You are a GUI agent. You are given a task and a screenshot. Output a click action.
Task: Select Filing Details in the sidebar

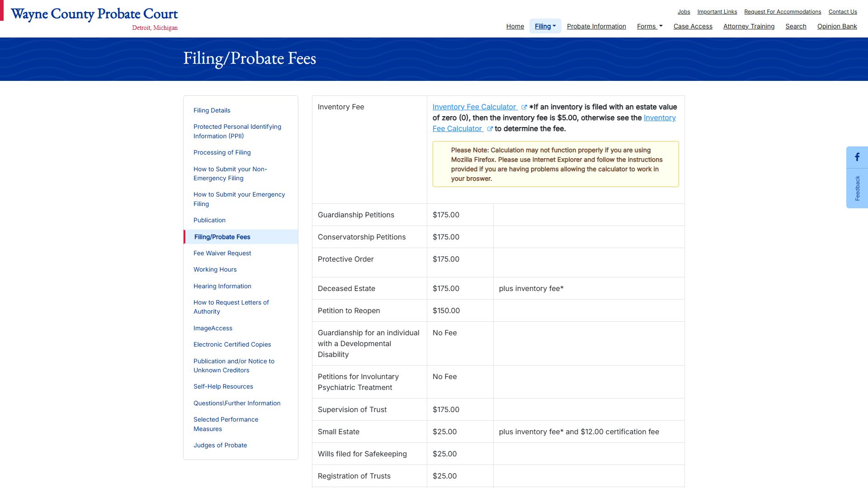212,110
